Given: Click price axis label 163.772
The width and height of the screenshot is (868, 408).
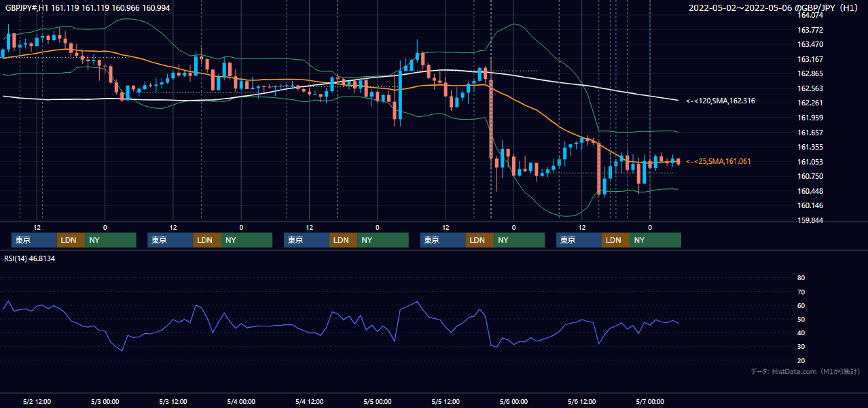Looking at the screenshot, I should coord(810,30).
